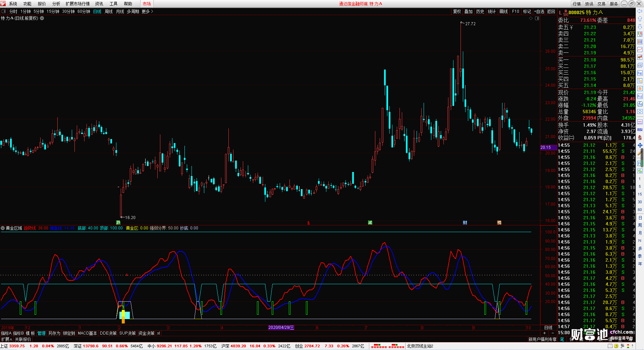Expand the 特力A chart title dropdown
Image resolution: width=644 pixels, height=350 pixels.
[x=42, y=18]
